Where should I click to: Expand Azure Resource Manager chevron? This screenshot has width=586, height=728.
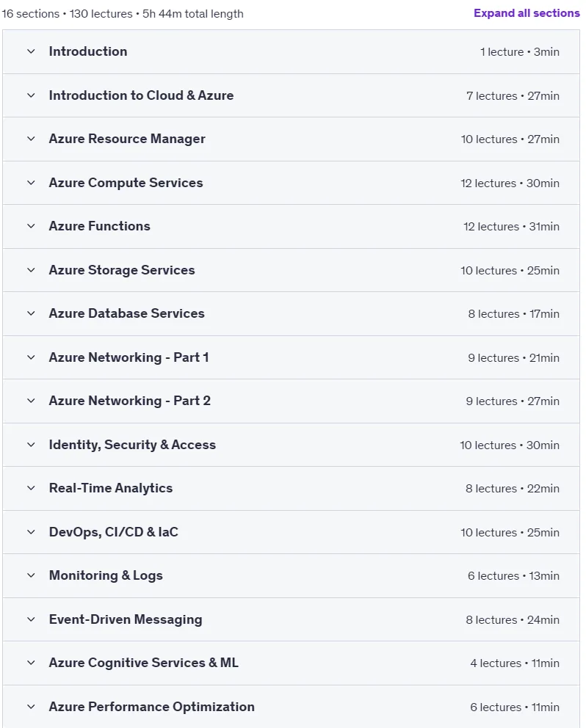click(x=31, y=139)
